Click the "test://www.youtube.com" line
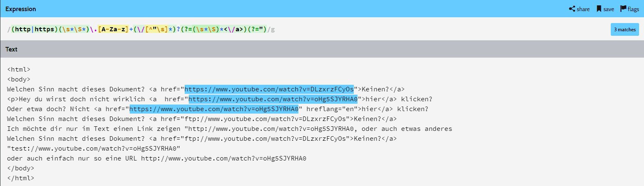 coord(94,149)
